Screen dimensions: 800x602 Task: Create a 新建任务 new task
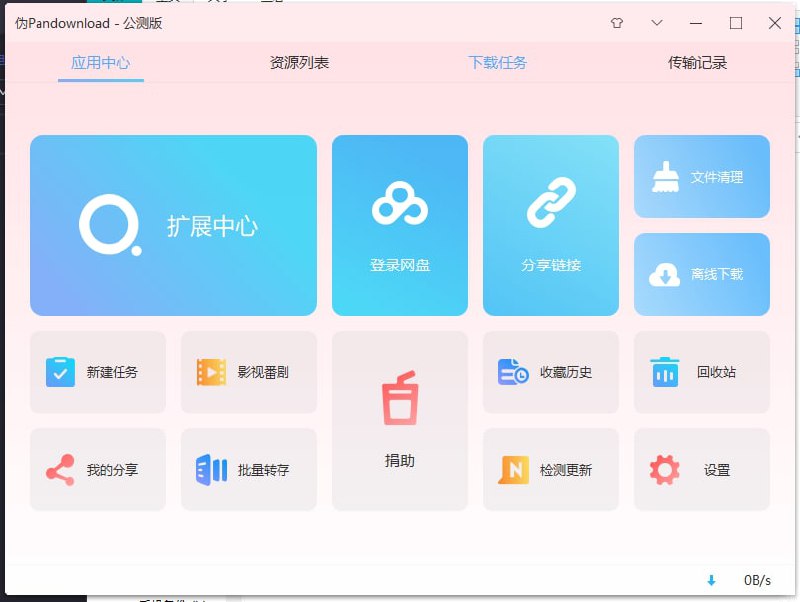(x=97, y=371)
